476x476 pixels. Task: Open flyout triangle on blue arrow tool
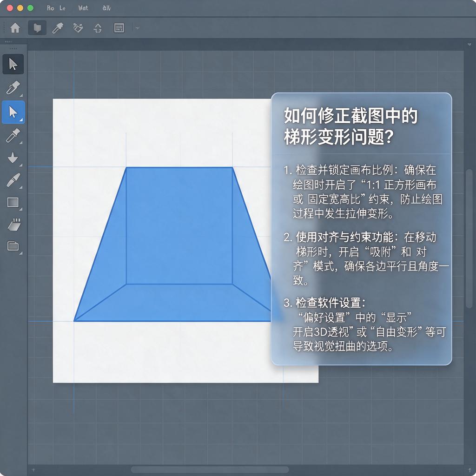(21, 120)
